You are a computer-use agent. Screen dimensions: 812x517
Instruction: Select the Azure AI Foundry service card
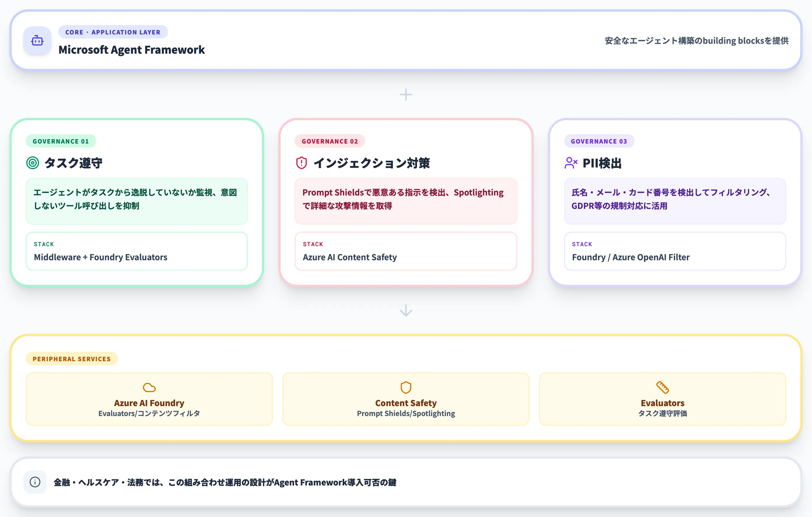point(149,399)
